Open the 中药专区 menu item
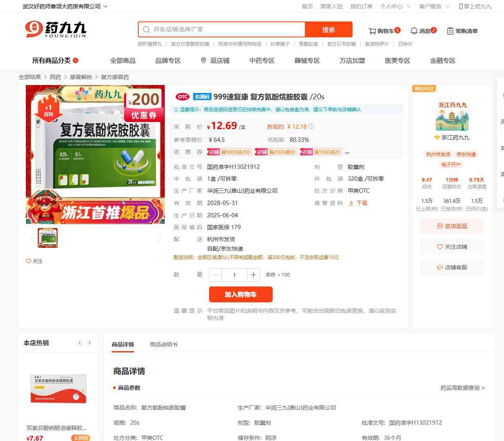Viewport: 504px width, 441px height. 262,60
